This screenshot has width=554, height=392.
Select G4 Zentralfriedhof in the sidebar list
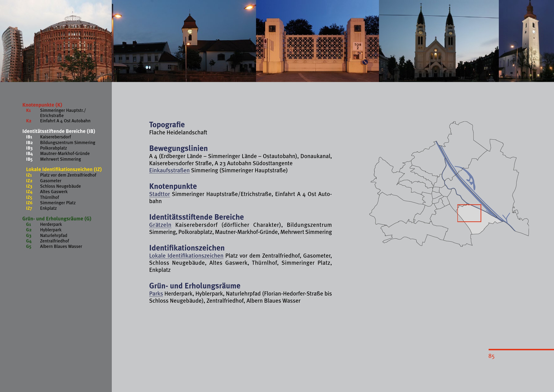coord(54,241)
